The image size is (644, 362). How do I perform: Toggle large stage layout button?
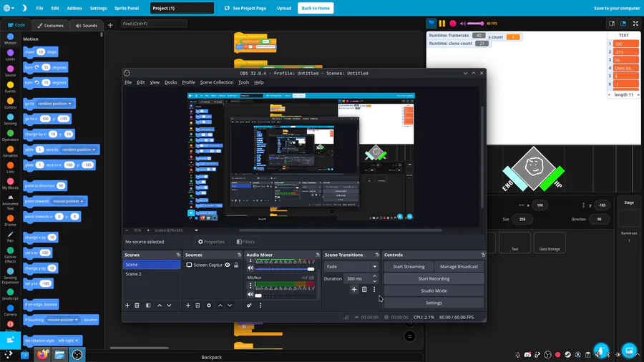pyautogui.click(x=623, y=24)
